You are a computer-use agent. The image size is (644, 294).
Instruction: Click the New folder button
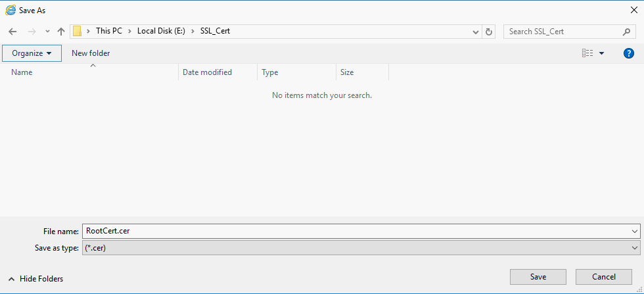tap(91, 53)
